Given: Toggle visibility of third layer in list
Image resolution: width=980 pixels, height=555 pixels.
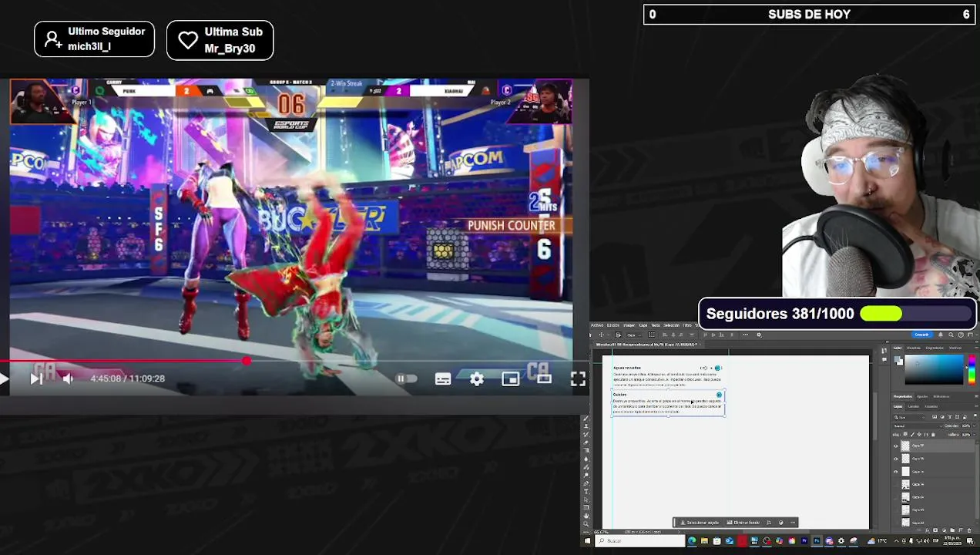Looking at the screenshot, I should point(895,472).
